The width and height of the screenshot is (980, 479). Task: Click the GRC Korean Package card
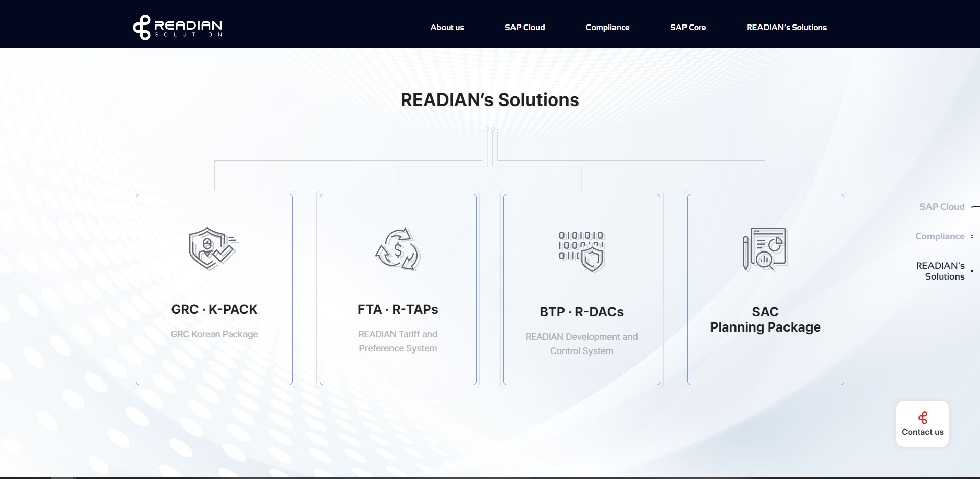[214, 289]
